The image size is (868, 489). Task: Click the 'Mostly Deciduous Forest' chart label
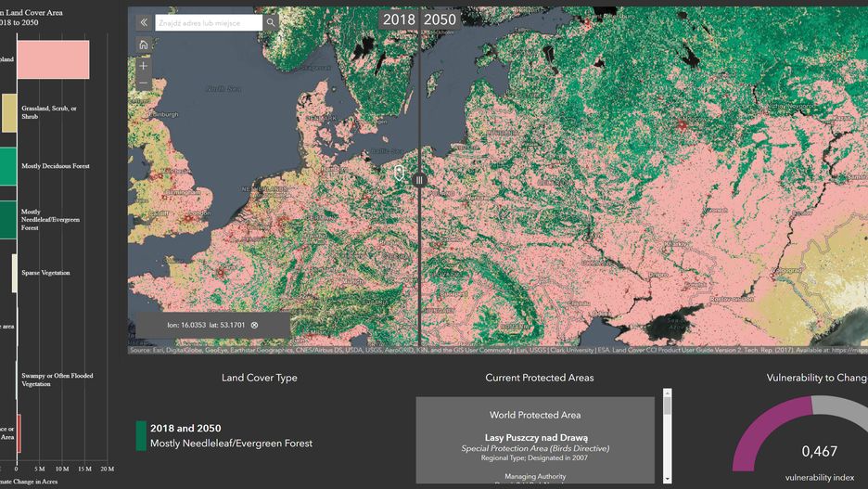point(56,165)
